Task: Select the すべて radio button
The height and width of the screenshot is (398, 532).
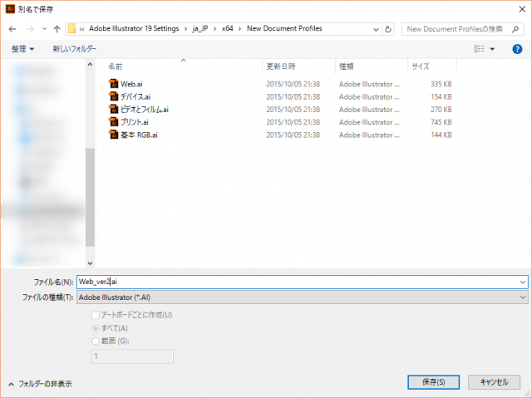Action: point(95,327)
